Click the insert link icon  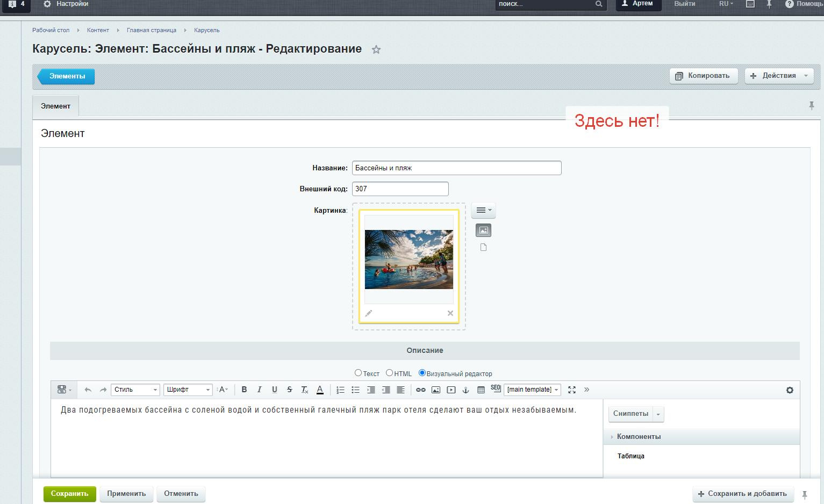click(x=421, y=390)
